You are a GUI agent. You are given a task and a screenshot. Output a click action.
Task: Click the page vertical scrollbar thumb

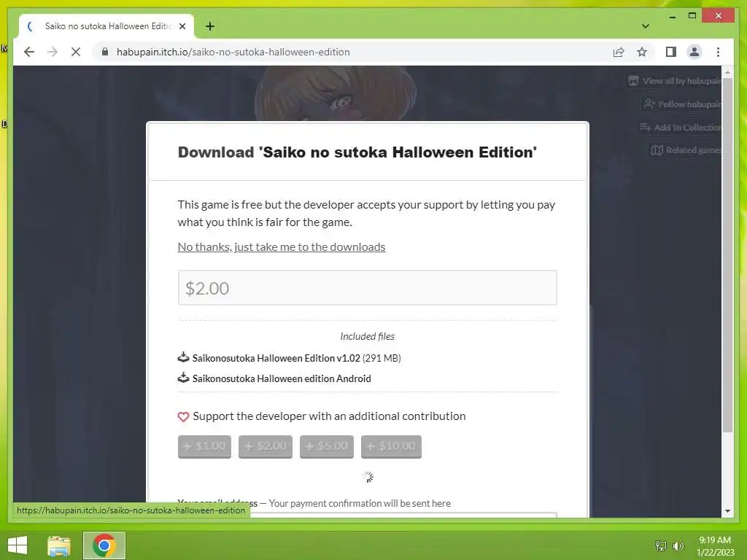click(727, 254)
